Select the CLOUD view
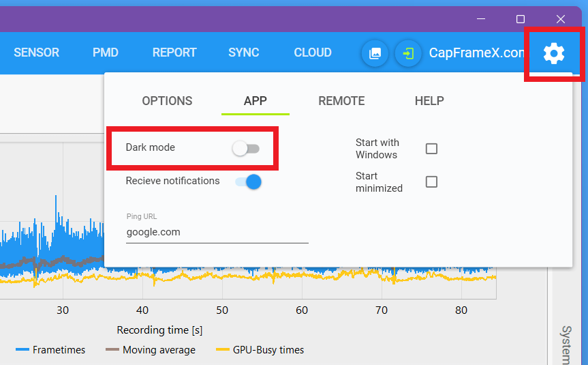 [313, 53]
